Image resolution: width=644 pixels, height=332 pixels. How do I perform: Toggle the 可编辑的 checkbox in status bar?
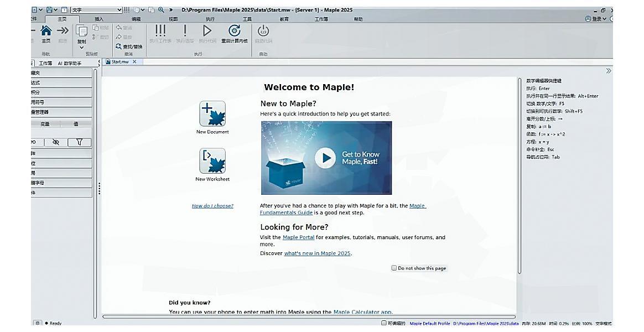click(384, 323)
